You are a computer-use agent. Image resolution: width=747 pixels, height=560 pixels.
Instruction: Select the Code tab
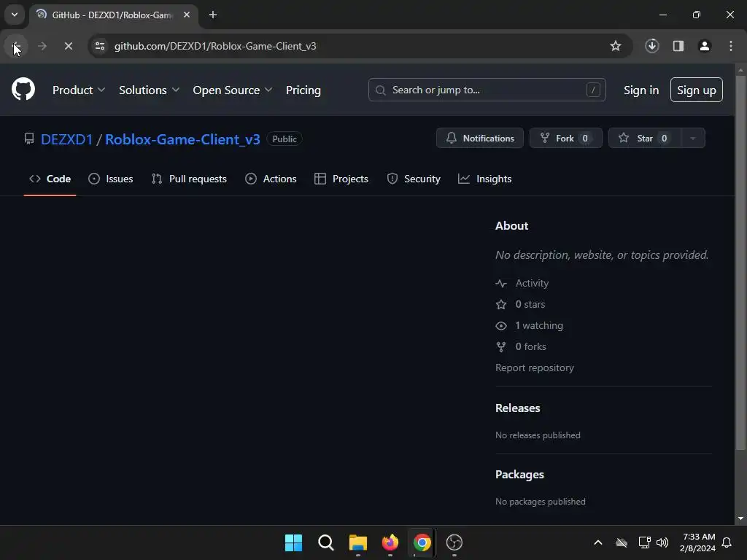coord(50,179)
